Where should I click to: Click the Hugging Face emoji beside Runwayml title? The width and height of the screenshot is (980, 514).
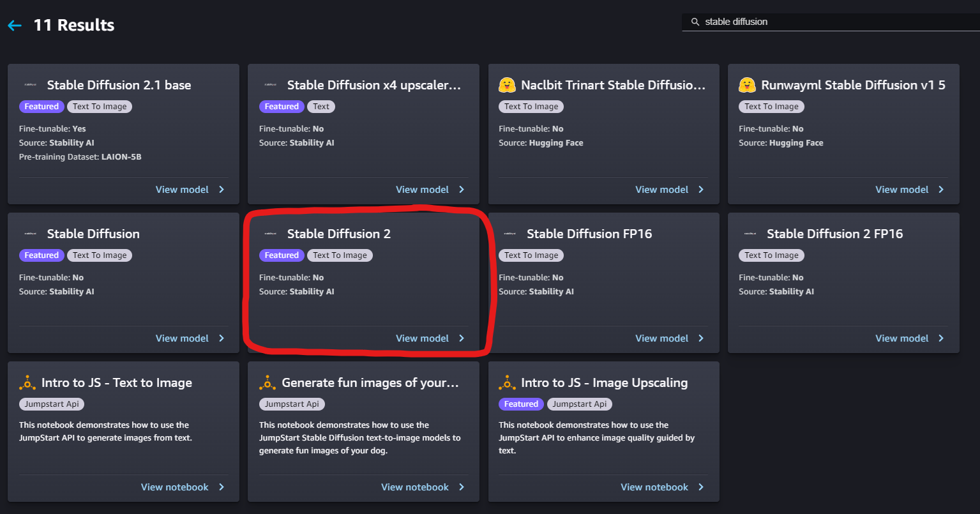747,85
